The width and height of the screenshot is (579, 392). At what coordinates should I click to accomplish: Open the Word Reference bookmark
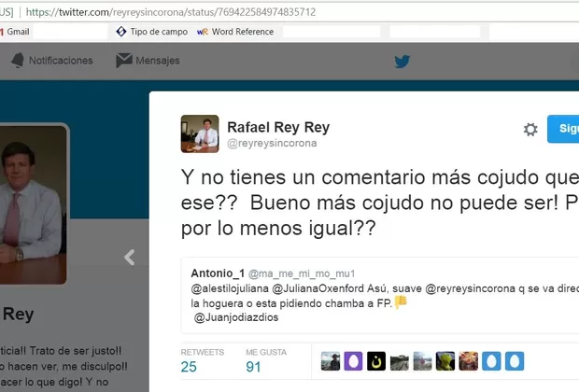coord(235,32)
